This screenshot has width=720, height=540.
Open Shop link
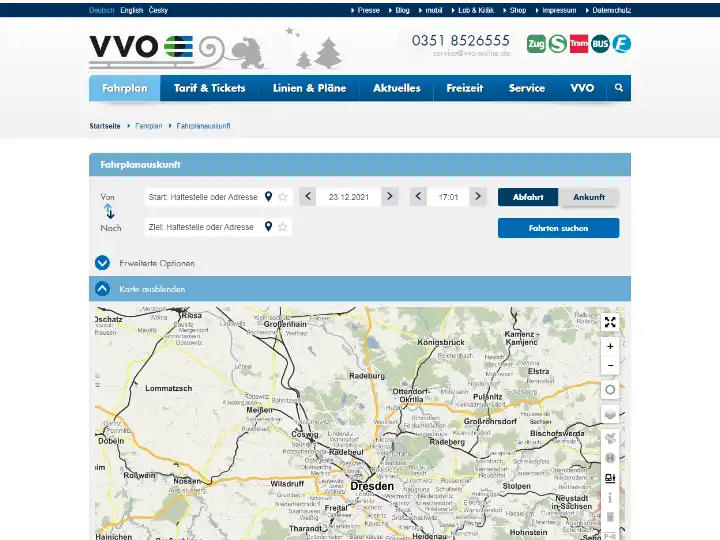518,10
